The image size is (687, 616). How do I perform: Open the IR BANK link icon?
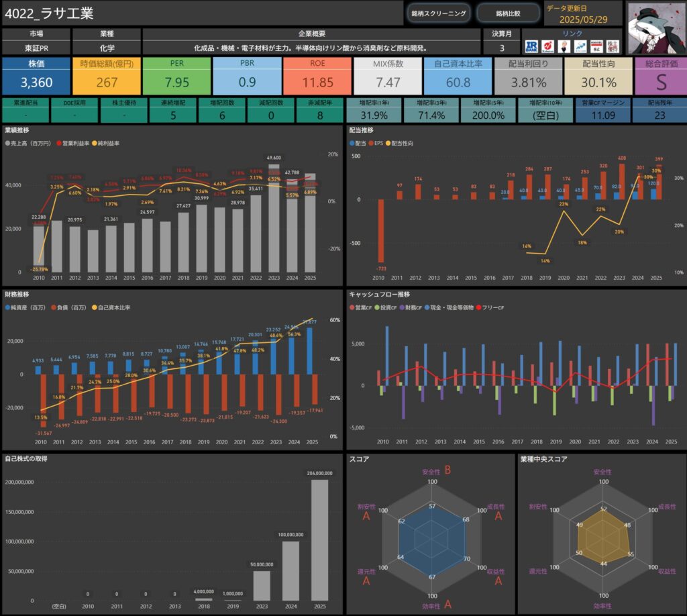[531, 46]
